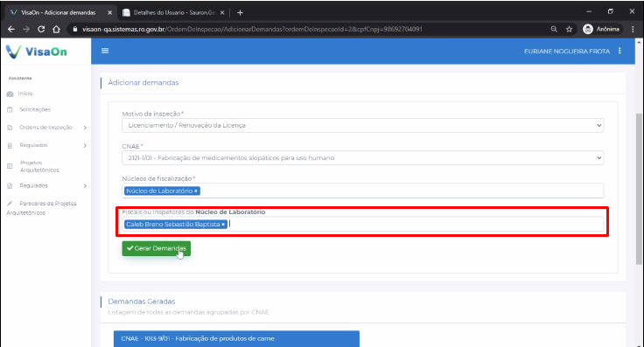
Task: Open Projetos Arquitetônicos in sidebar
Action: point(39,166)
